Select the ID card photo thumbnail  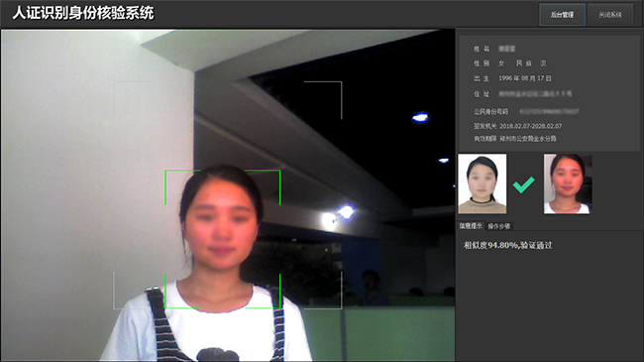[483, 183]
